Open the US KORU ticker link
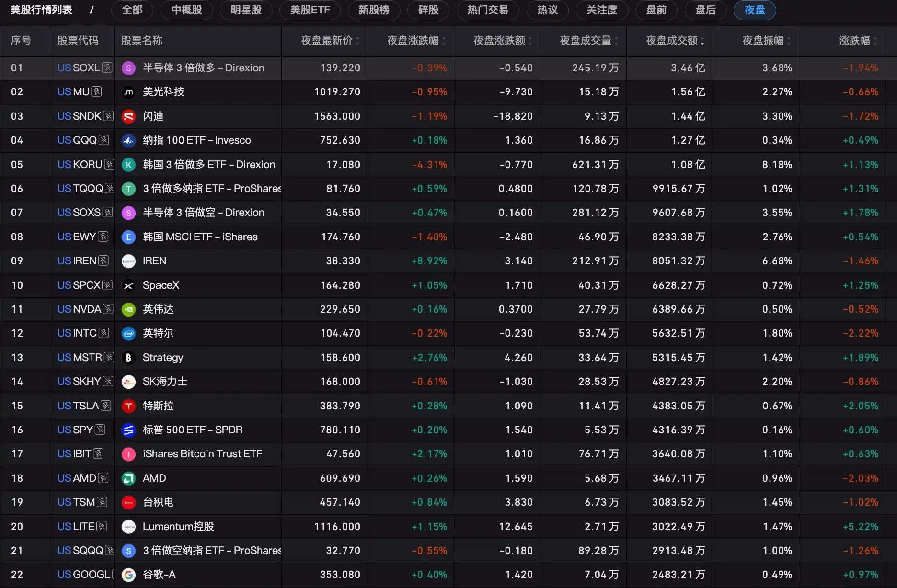 tap(80, 164)
